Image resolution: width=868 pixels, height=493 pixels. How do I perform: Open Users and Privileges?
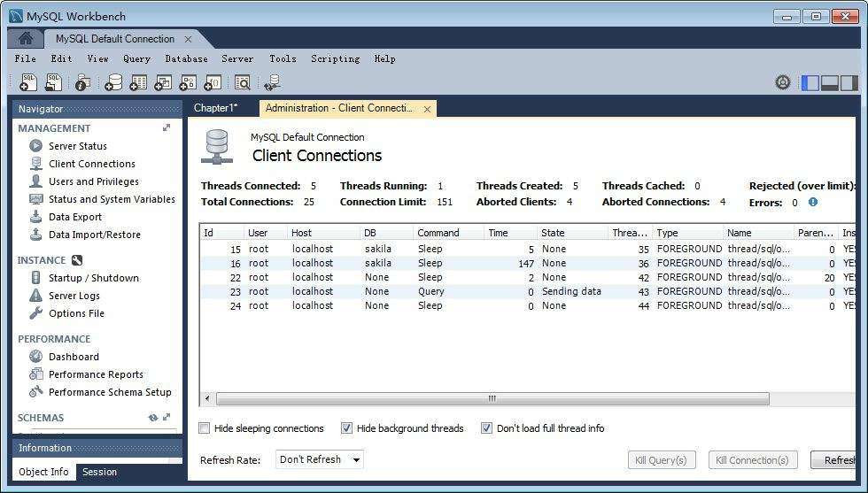[x=94, y=181]
